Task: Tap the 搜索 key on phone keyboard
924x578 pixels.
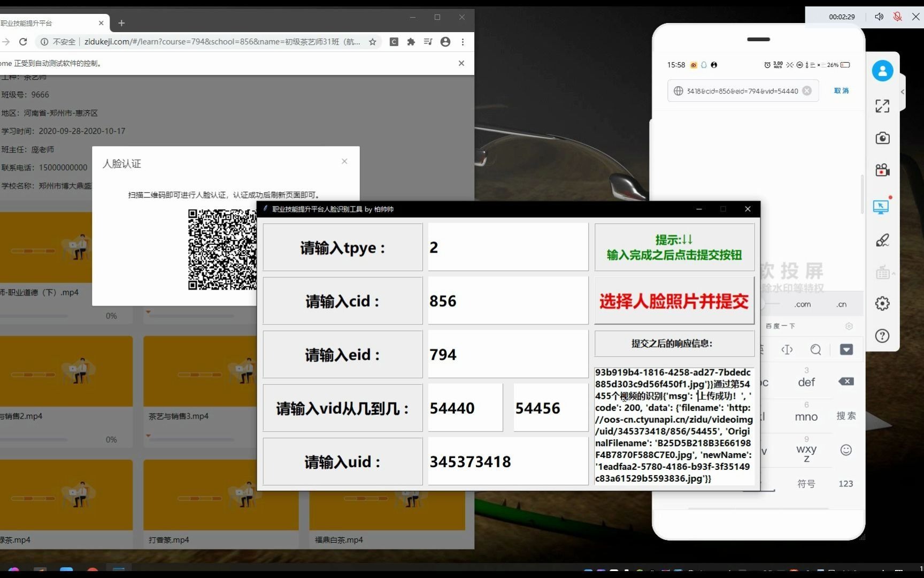Action: (x=846, y=416)
